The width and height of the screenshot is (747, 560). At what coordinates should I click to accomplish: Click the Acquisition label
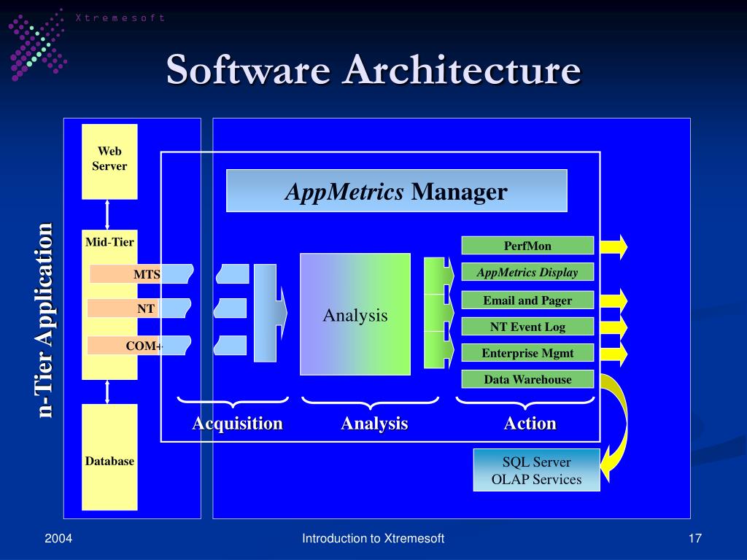coord(237,424)
